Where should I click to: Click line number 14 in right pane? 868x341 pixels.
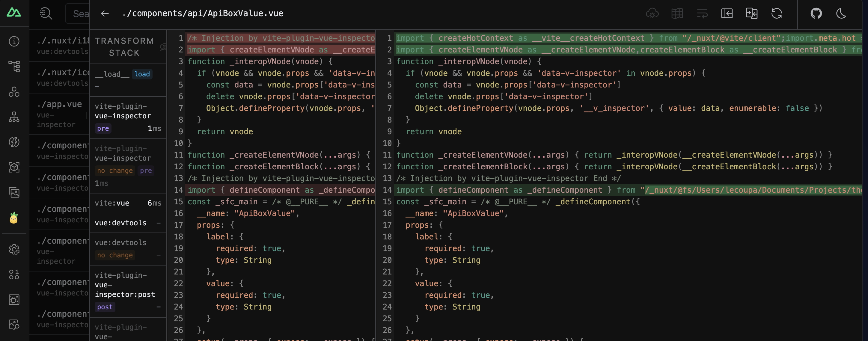pos(387,190)
